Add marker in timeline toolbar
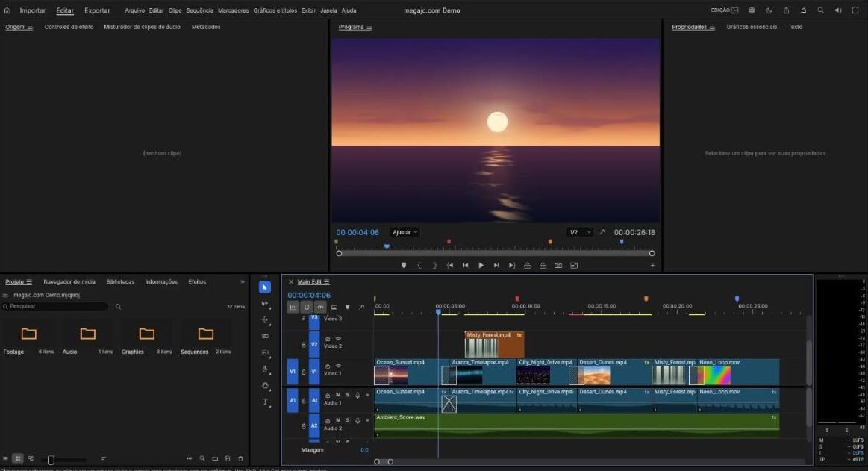This screenshot has width=868, height=471. pos(348,307)
